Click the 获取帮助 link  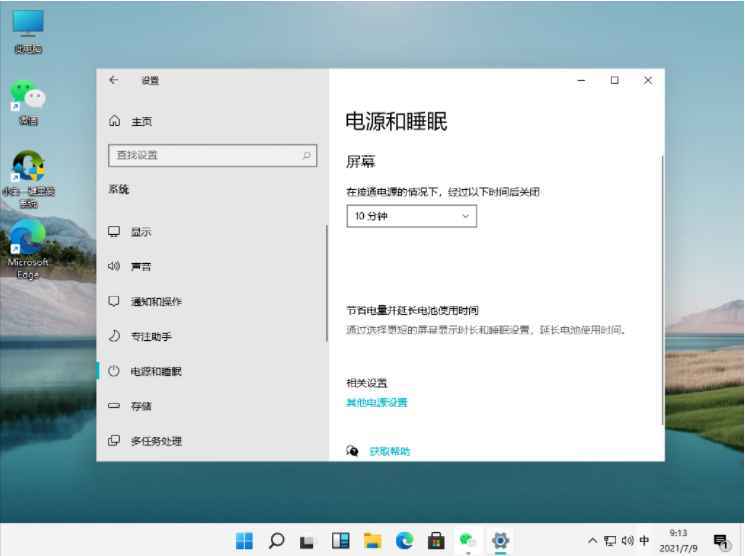pyautogui.click(x=389, y=452)
